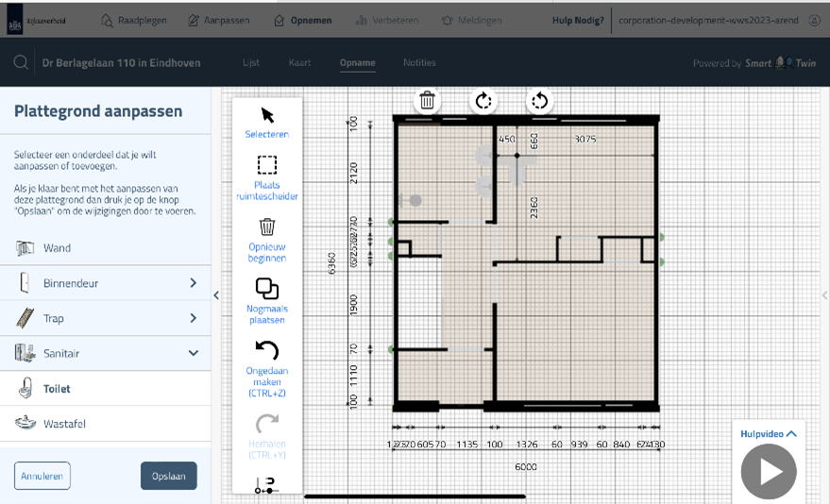Click the Nogmaals plaatsen duplicate icon

click(x=267, y=289)
